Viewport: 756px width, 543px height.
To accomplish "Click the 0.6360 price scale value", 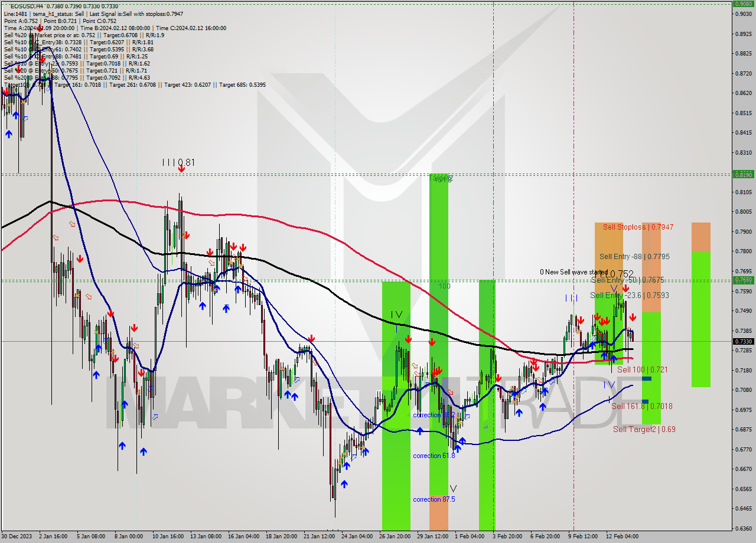I will pos(743,528).
